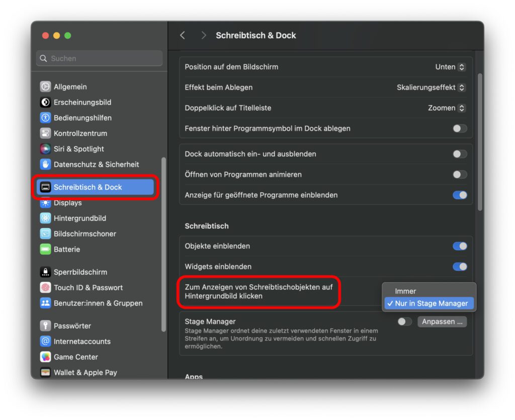This screenshot has height=420, width=515.
Task: Turn off Widgets einblenden switch
Action: click(x=460, y=267)
